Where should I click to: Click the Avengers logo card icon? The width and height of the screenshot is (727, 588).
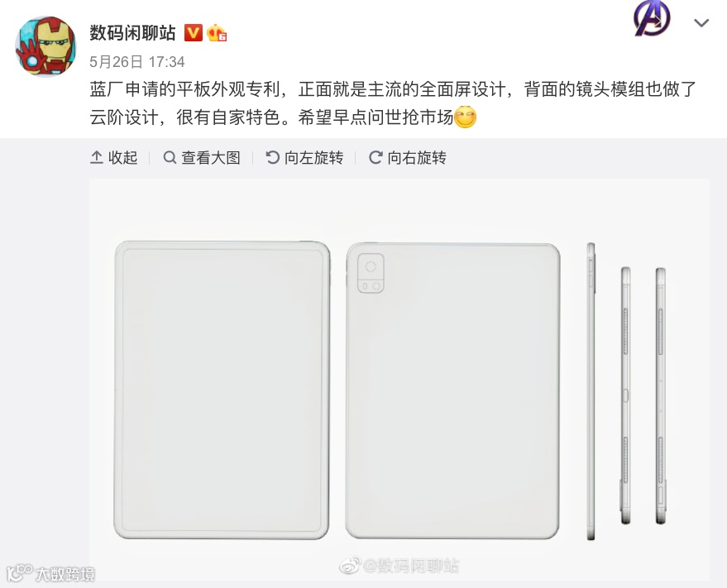point(652,18)
